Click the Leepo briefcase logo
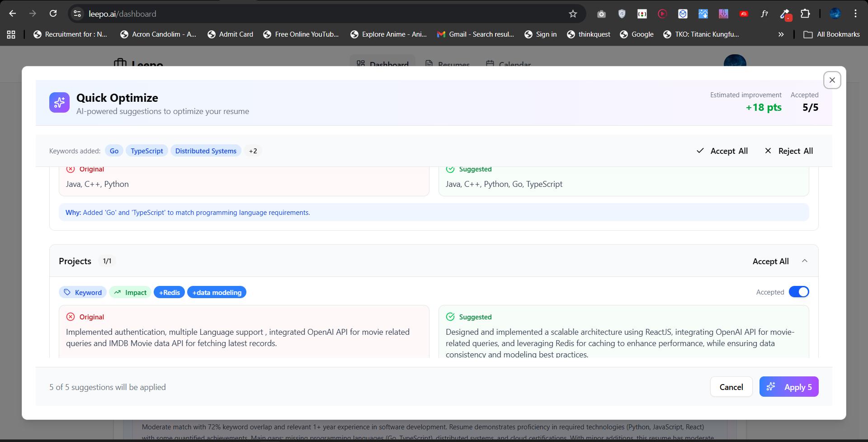Image resolution: width=868 pixels, height=442 pixels. coord(120,65)
